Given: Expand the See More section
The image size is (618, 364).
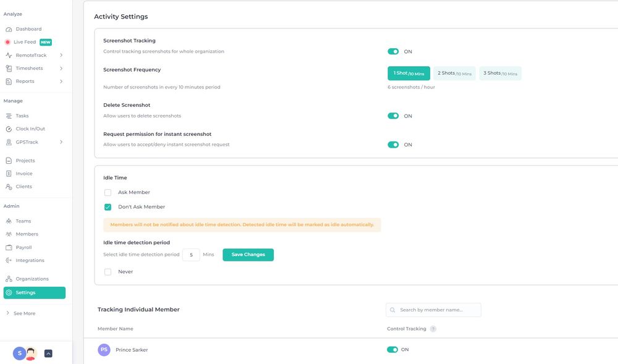Looking at the screenshot, I should tap(23, 313).
